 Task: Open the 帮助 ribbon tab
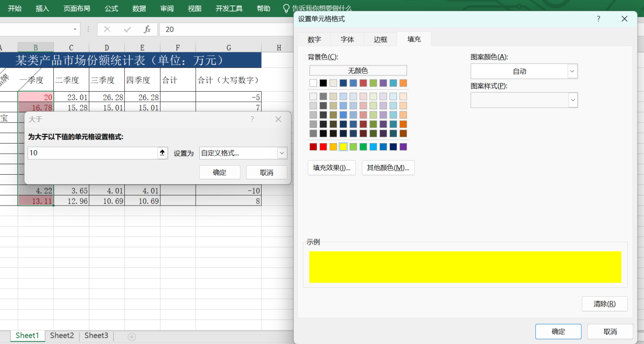(x=263, y=8)
